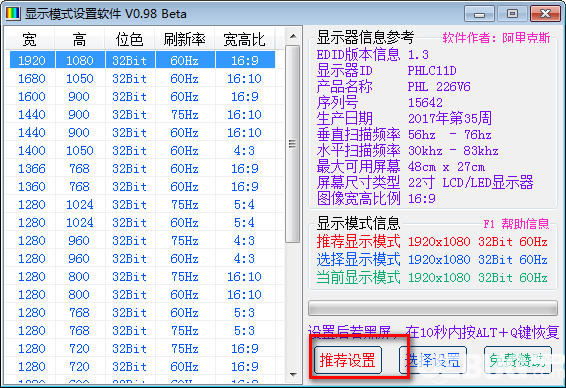Click the progress bar below display mode info

(x=432, y=308)
